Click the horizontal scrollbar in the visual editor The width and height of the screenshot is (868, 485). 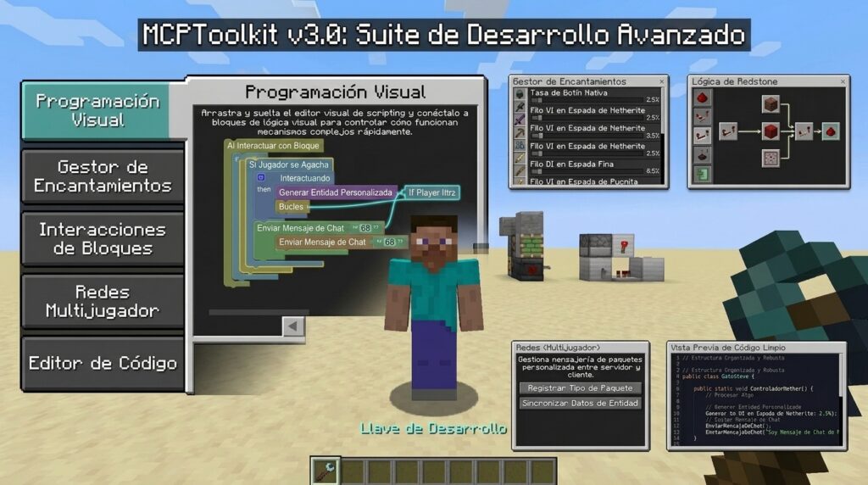[259, 312]
